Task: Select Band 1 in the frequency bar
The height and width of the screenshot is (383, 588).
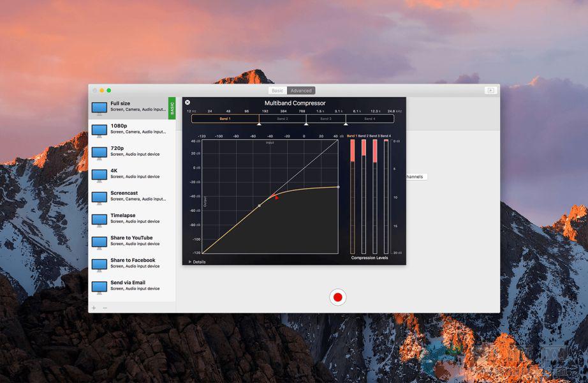Action: click(x=225, y=119)
